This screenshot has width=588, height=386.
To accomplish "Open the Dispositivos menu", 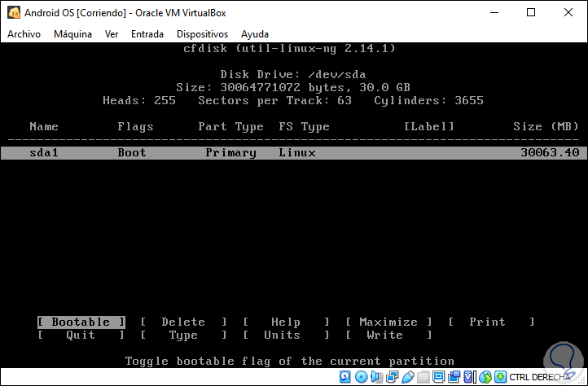I will click(x=203, y=34).
